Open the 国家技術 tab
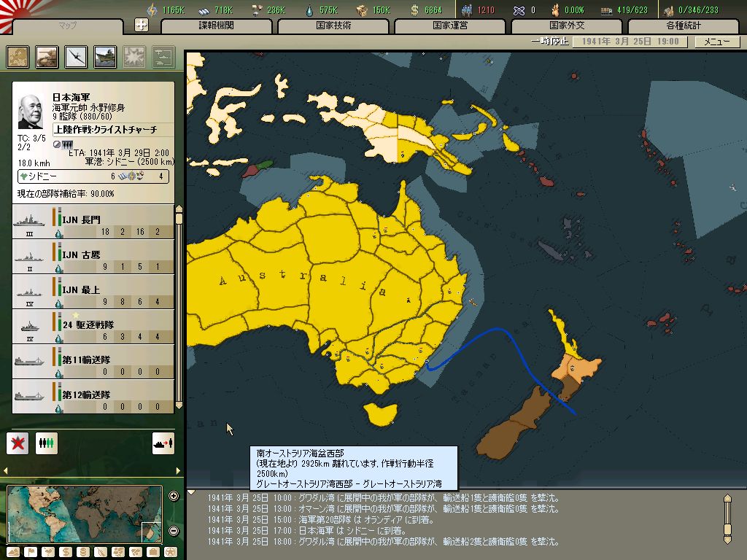Viewport: 747px width, 560px height. coord(333,26)
